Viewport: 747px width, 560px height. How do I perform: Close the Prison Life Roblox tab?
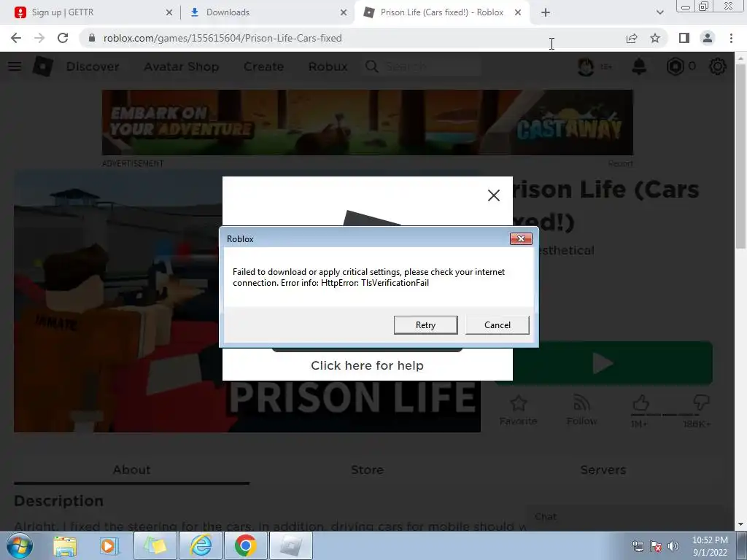click(x=518, y=13)
